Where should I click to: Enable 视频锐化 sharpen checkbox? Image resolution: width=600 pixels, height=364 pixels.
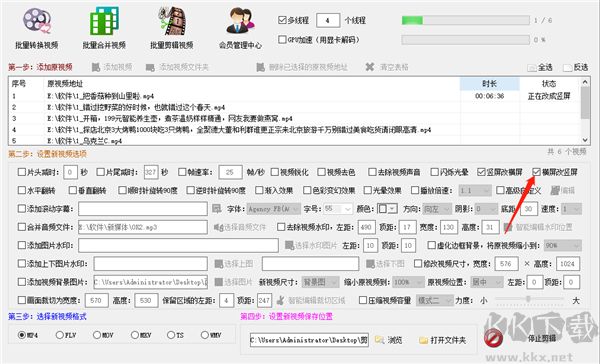274,172
